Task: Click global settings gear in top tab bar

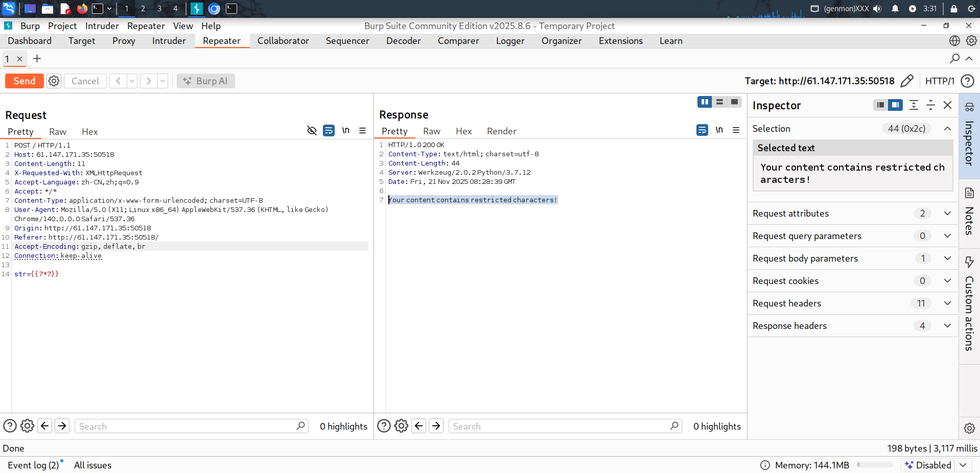Action: click(x=971, y=40)
